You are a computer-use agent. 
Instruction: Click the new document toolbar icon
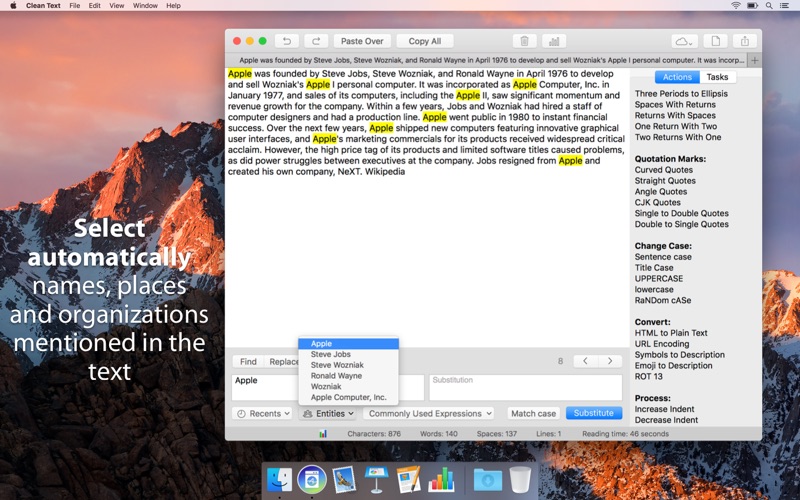pyautogui.click(x=715, y=41)
